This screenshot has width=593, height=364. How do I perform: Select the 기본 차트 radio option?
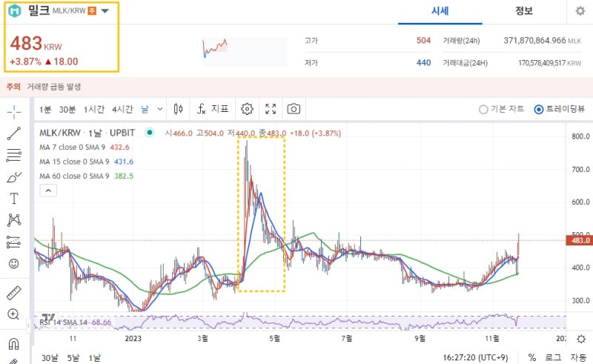(x=502, y=110)
